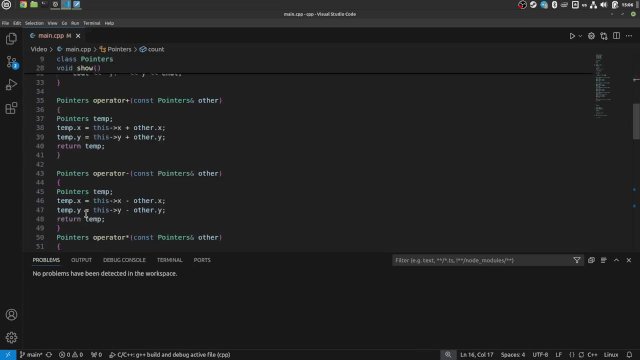Run the C/C++ file with play icon

(x=572, y=36)
